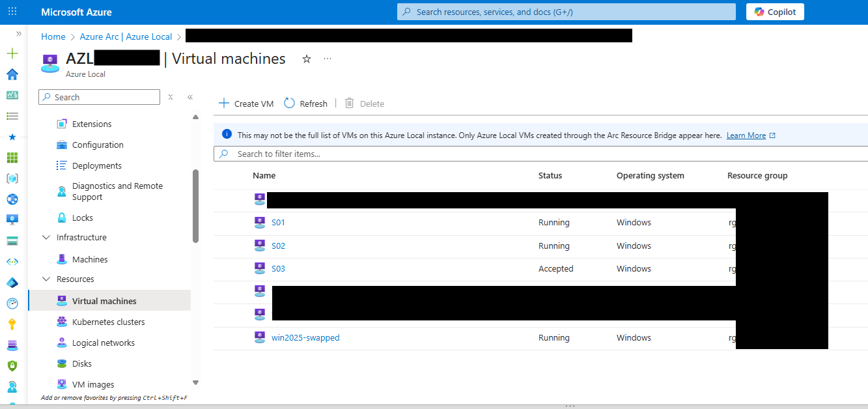Open Extensions in the sidebar

tap(92, 124)
